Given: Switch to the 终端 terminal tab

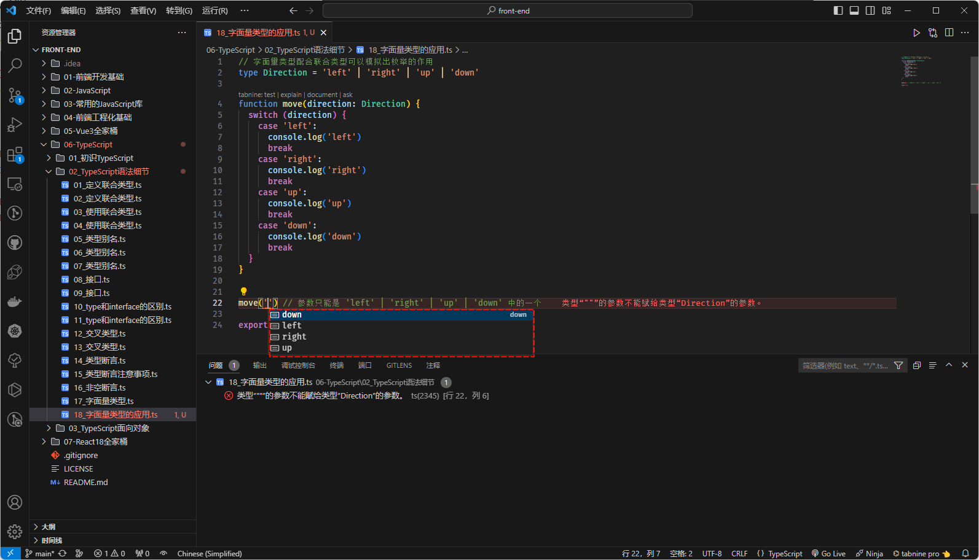Looking at the screenshot, I should click(336, 365).
